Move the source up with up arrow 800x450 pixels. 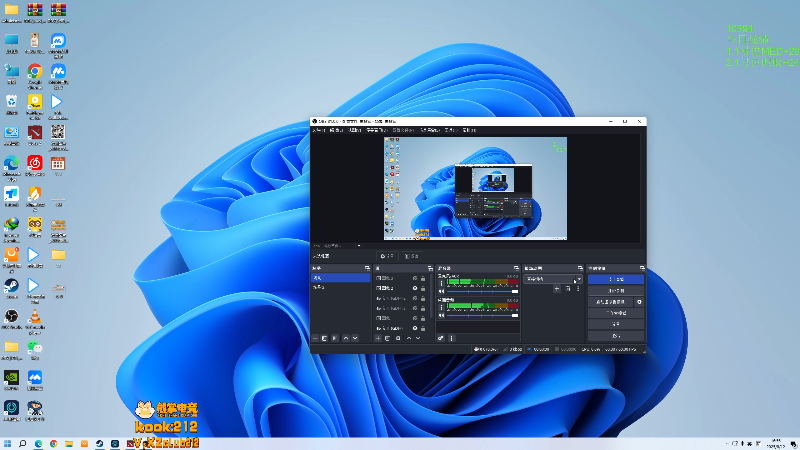(x=409, y=338)
